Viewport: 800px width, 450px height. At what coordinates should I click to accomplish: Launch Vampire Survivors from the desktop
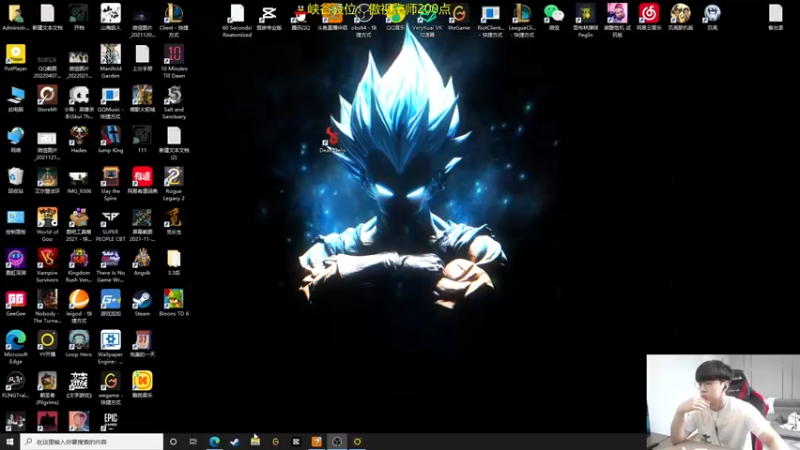coord(47,265)
